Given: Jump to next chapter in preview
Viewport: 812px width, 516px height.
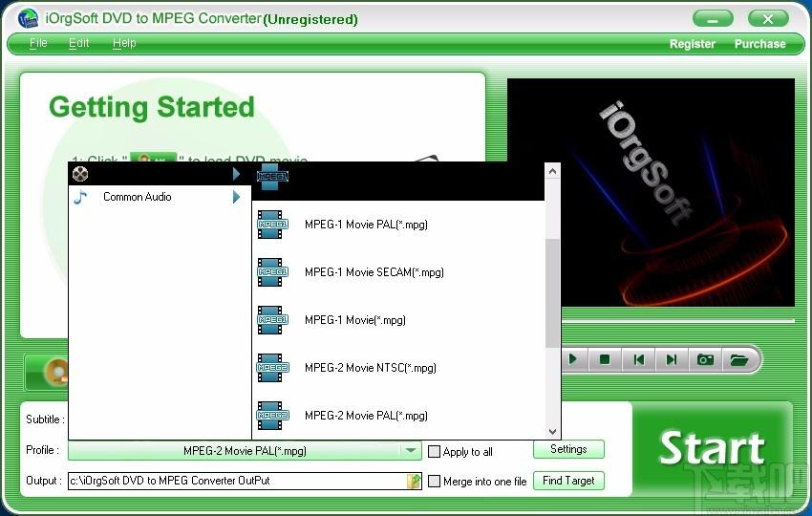Looking at the screenshot, I should 672,359.
